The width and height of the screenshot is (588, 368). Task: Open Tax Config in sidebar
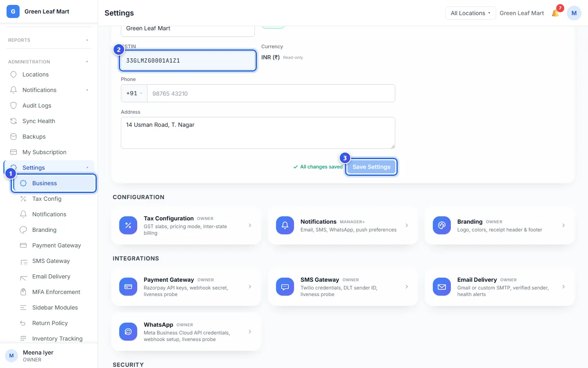[54, 199]
